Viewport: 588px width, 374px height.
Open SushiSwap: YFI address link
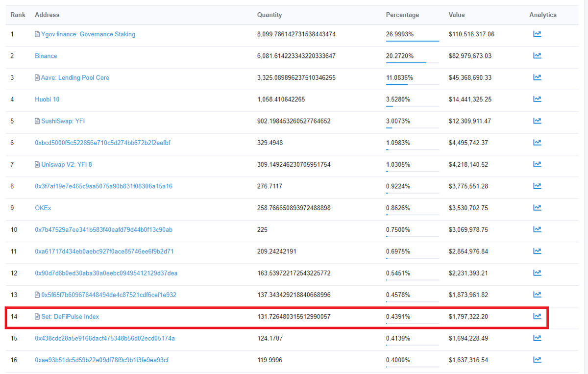[x=63, y=121]
